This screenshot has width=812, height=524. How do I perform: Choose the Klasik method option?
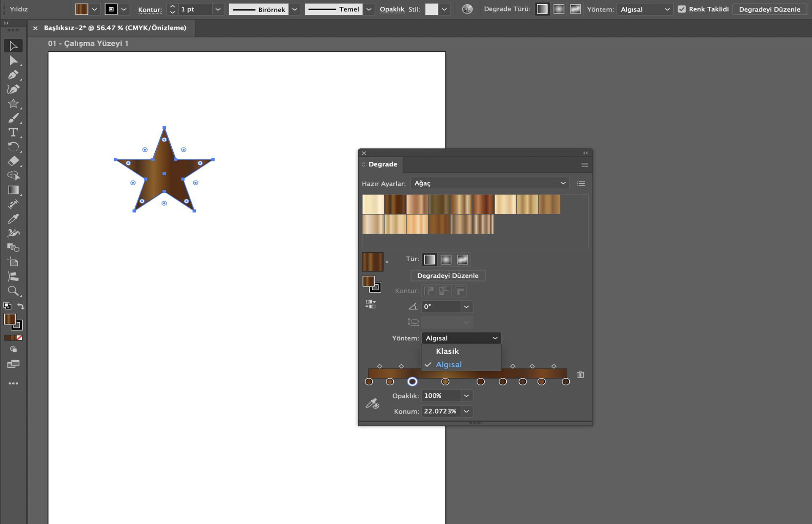[447, 351]
